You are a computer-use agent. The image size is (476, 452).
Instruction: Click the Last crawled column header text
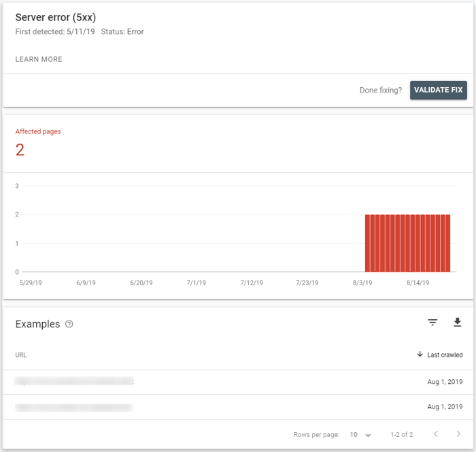click(x=445, y=355)
